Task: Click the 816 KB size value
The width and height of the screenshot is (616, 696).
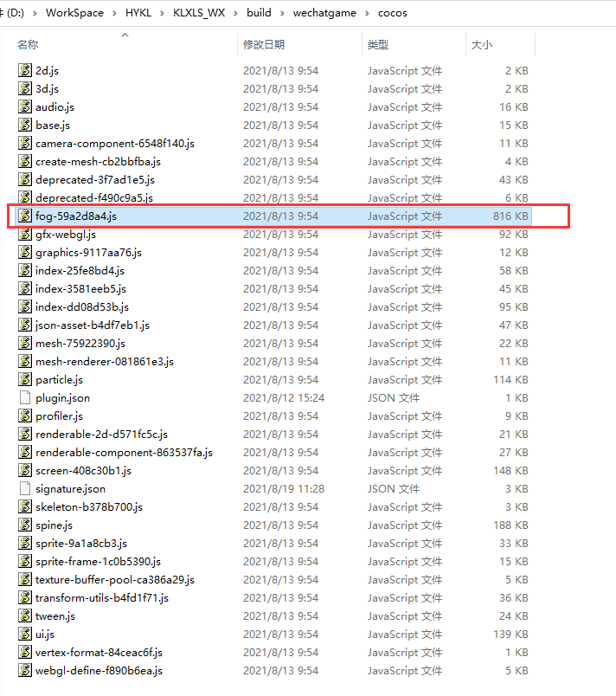Action: pos(510,216)
